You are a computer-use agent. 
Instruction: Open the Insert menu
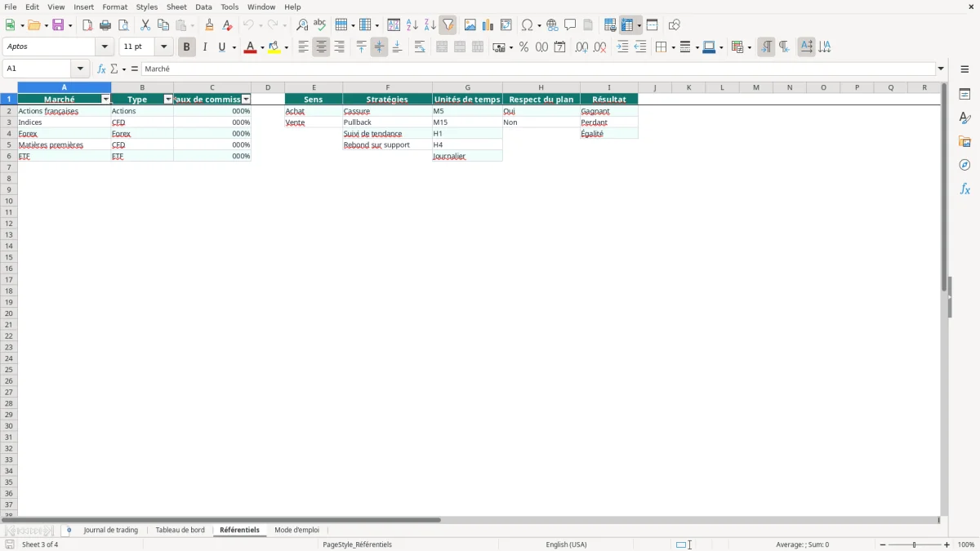(84, 7)
